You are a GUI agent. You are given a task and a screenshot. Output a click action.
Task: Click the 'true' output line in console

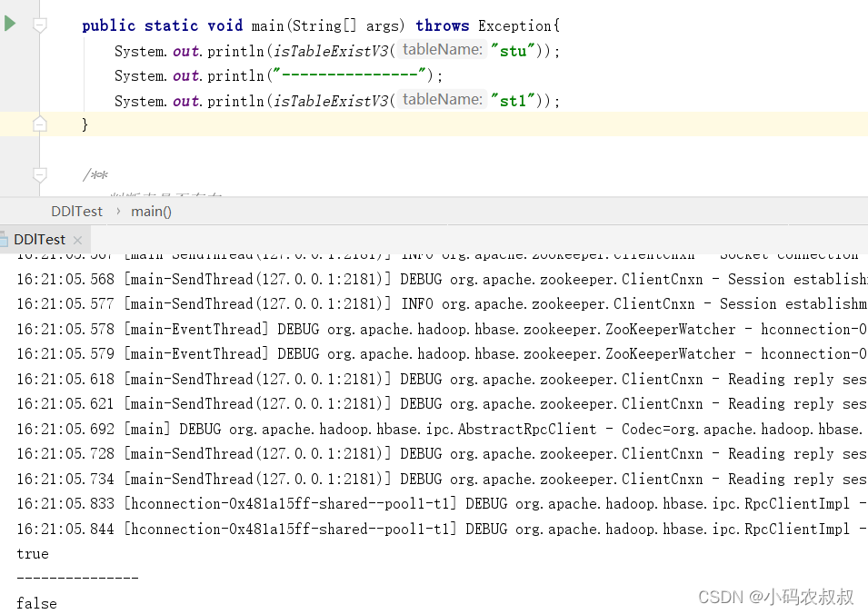coord(33,554)
